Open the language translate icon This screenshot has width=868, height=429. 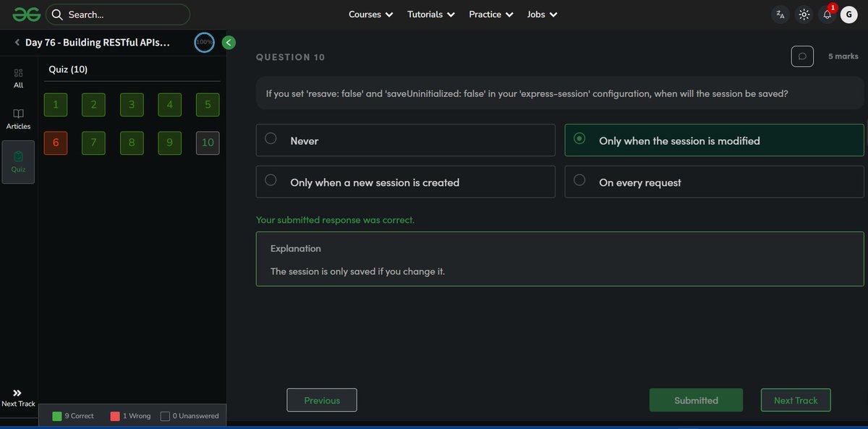pyautogui.click(x=780, y=14)
